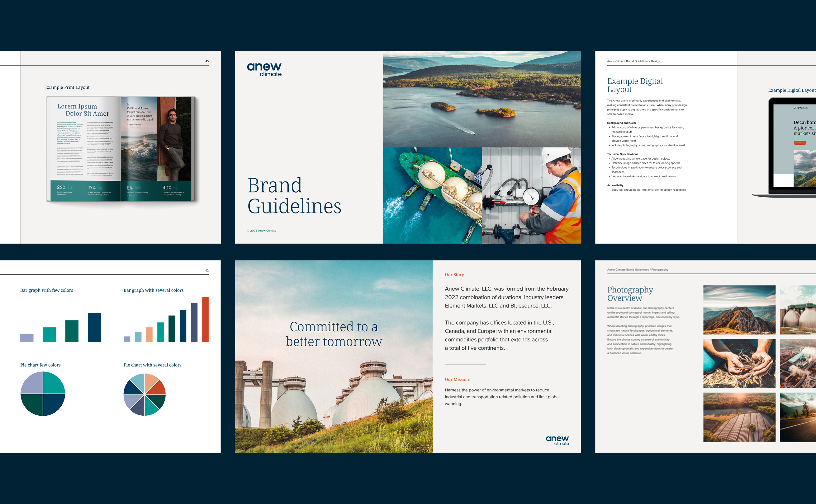Click the red button on laptop mockup
Image resolution: width=816 pixels, height=504 pixels.
(800, 143)
